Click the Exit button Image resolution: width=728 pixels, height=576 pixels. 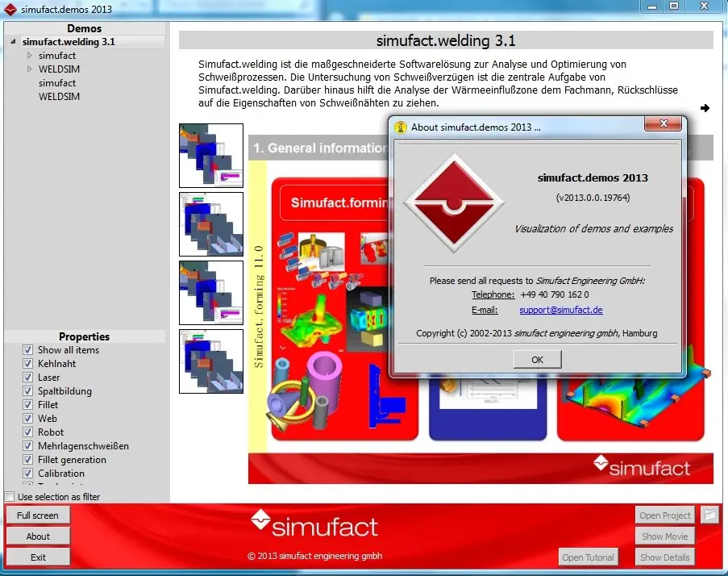38,557
